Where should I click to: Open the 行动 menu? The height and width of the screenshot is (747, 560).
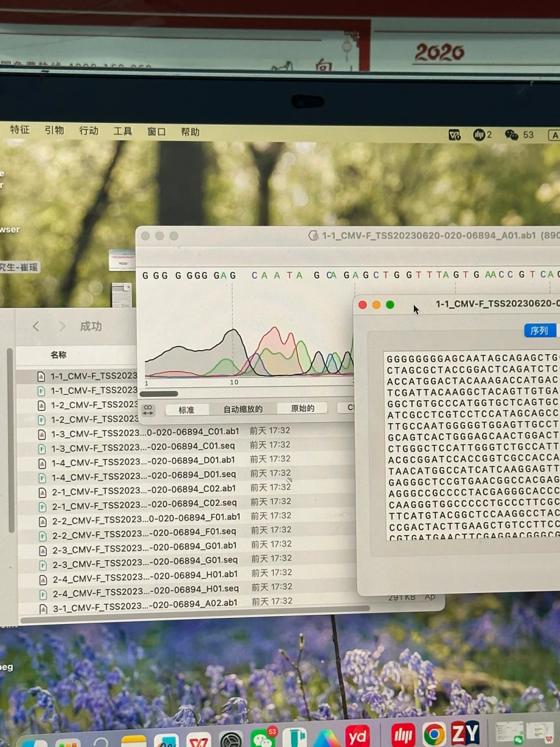tap(89, 131)
